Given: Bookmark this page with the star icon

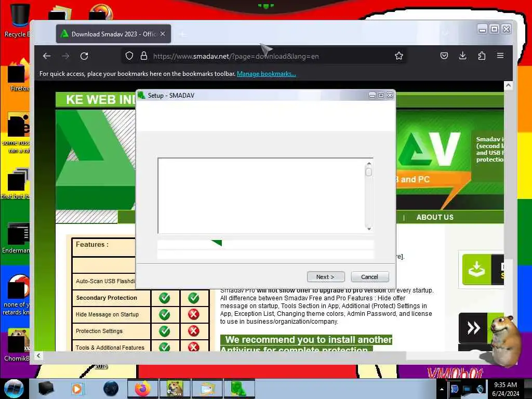Looking at the screenshot, I should pyautogui.click(x=399, y=56).
